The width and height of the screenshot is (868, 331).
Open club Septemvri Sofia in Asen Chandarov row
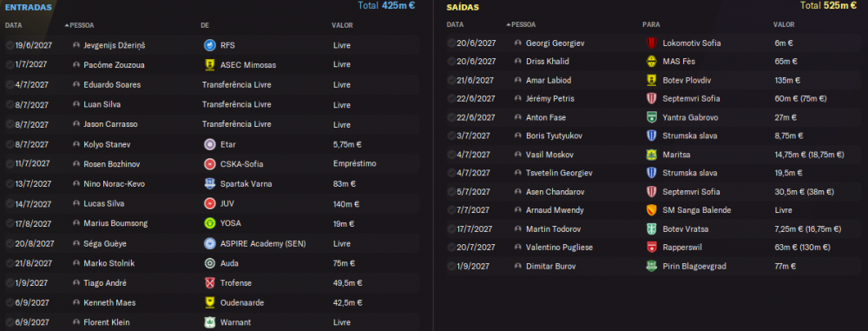692,192
